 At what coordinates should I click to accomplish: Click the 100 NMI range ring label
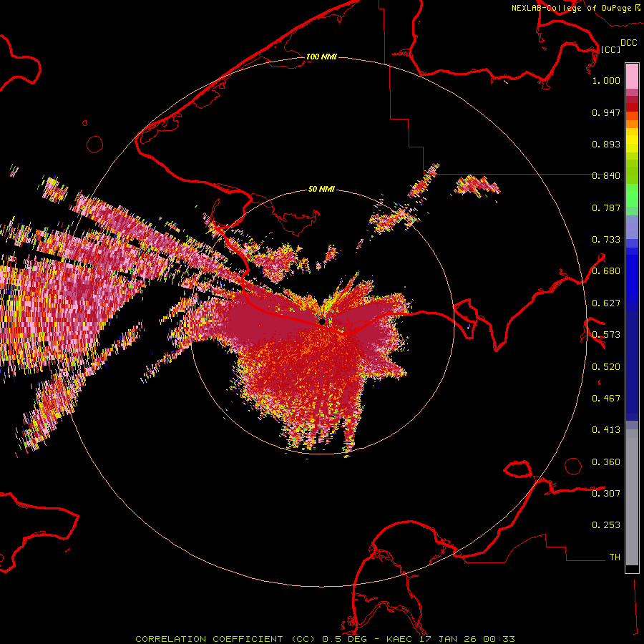tap(321, 57)
